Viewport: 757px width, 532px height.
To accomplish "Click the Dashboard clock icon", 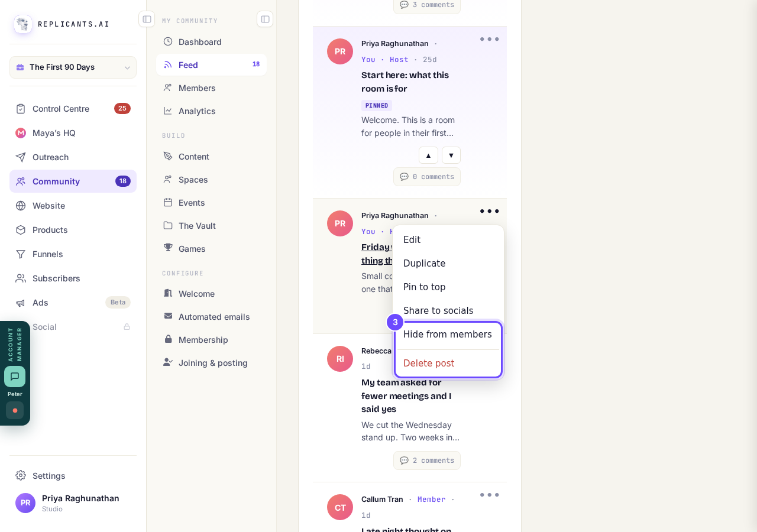I will pos(168,41).
